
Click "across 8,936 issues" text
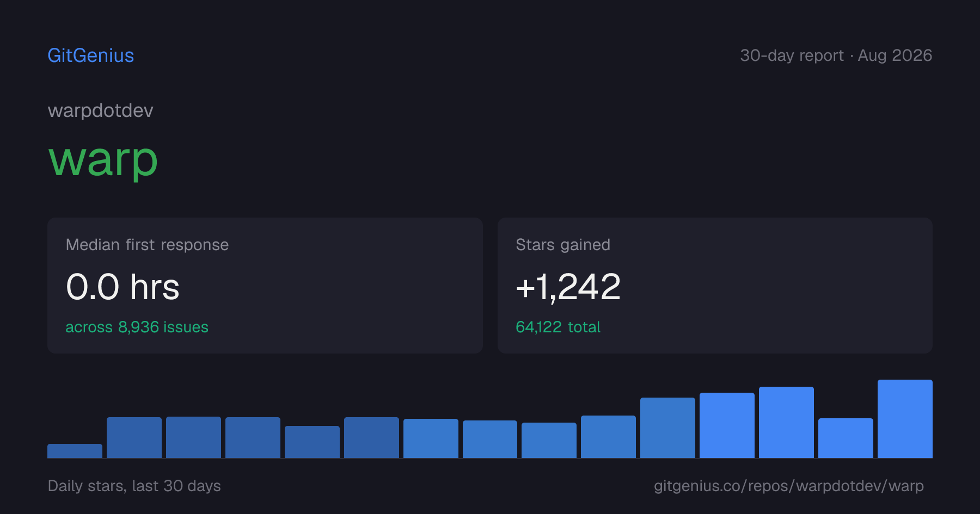click(x=137, y=327)
